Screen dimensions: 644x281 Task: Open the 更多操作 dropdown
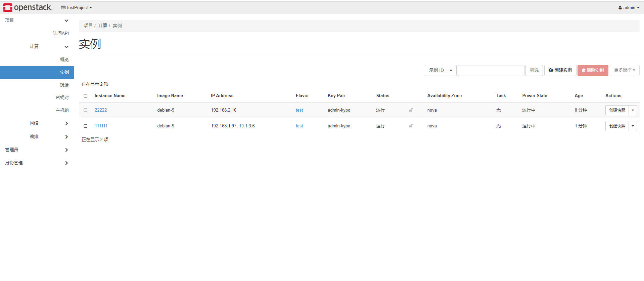coord(624,70)
